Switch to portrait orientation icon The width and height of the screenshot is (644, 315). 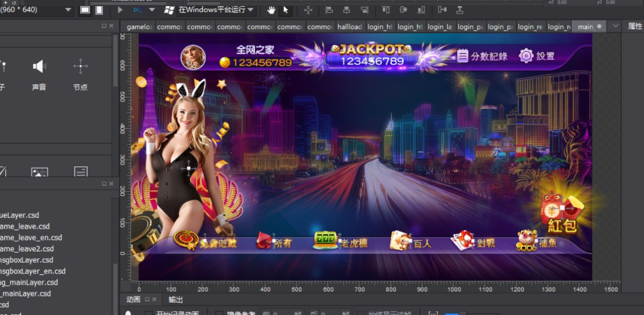point(99,10)
